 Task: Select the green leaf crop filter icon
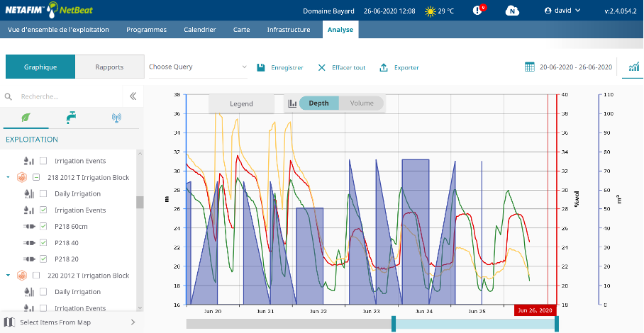tap(26, 118)
